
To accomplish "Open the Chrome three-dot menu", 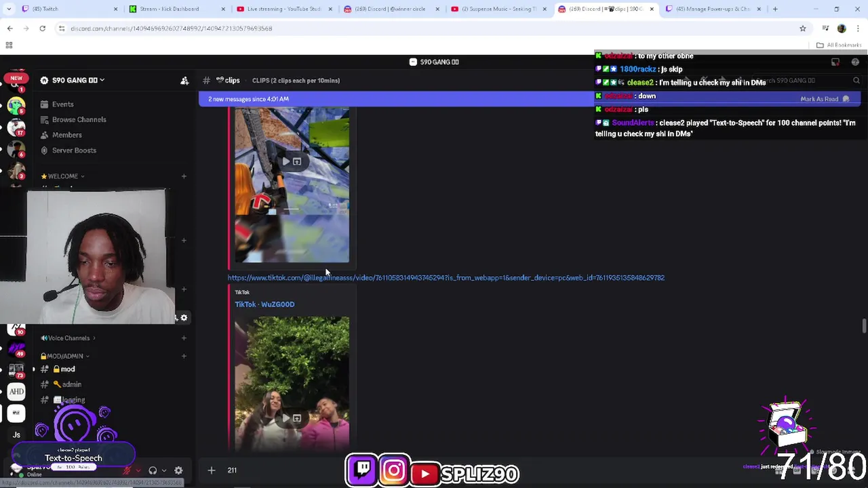I will [859, 28].
